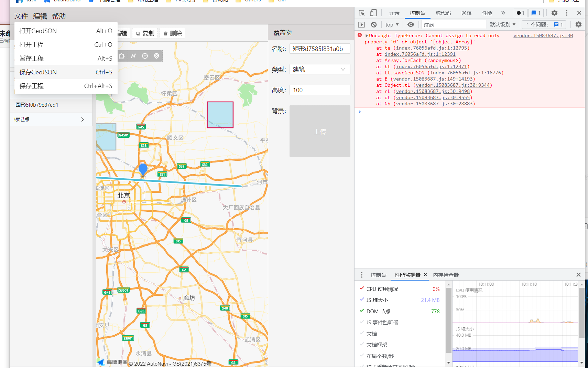
Task: Choose 保存工程 from the file menu
Action: 66,86
